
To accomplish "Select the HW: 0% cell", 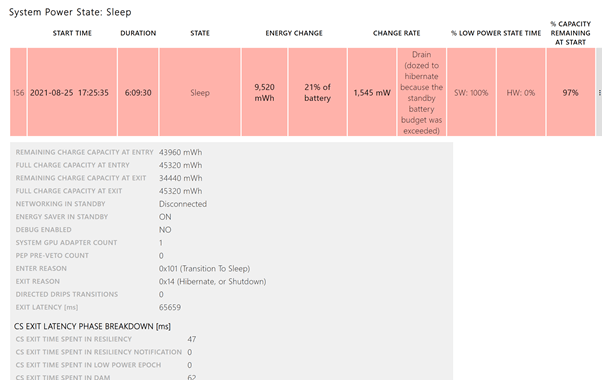I will click(521, 93).
